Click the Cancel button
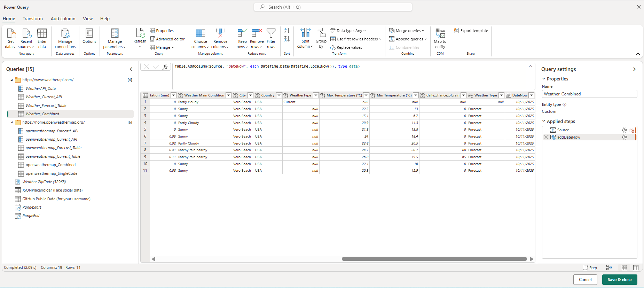 585,280
